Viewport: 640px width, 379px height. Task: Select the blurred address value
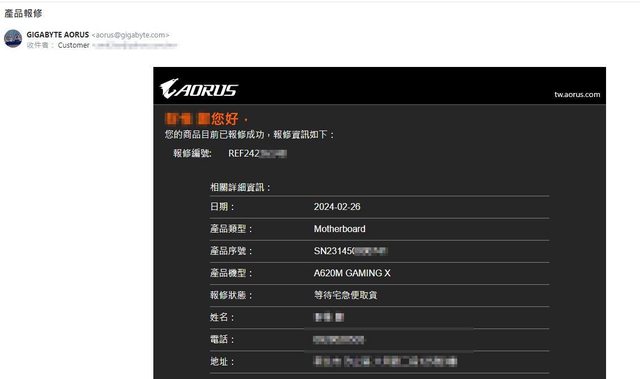(385, 361)
